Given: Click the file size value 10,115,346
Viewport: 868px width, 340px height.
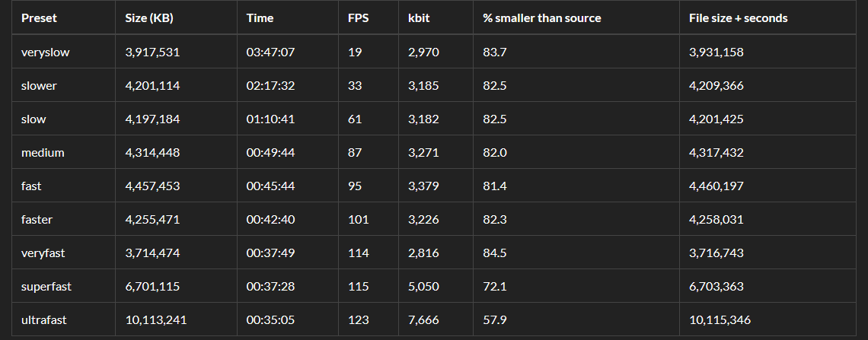Looking at the screenshot, I should point(720,320).
